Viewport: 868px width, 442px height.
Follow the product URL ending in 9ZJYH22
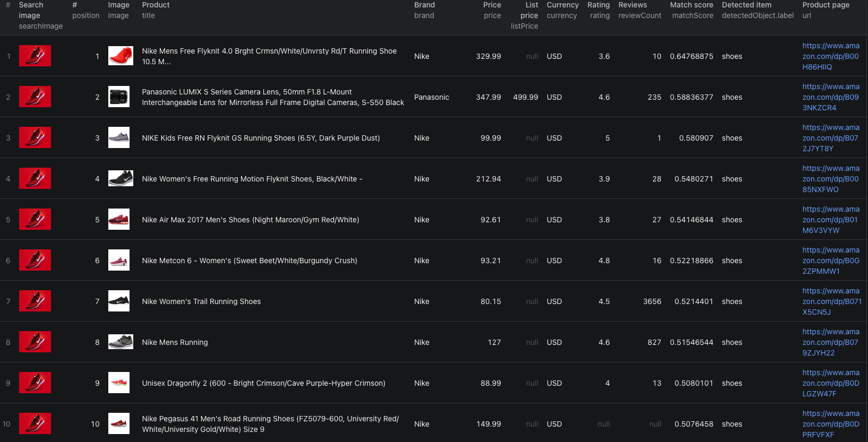831,342
